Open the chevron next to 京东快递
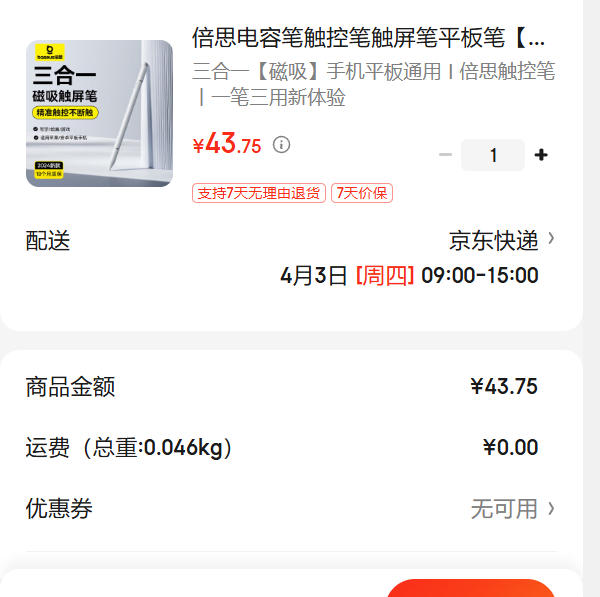This screenshot has height=597, width=600. [551, 238]
